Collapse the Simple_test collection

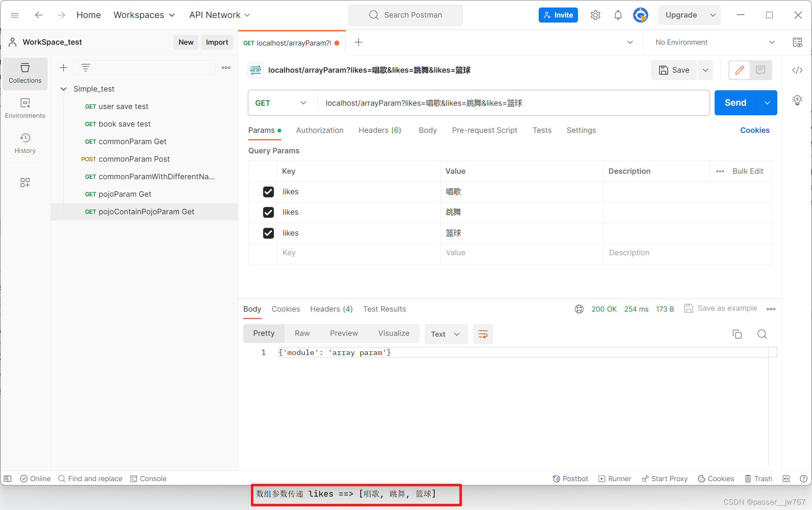coord(64,89)
